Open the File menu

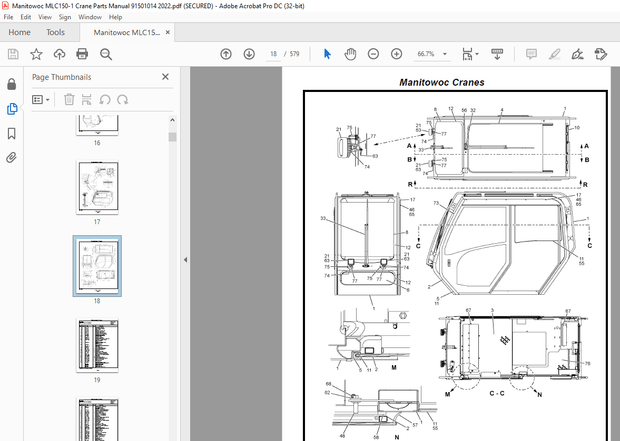pyautogui.click(x=8, y=17)
